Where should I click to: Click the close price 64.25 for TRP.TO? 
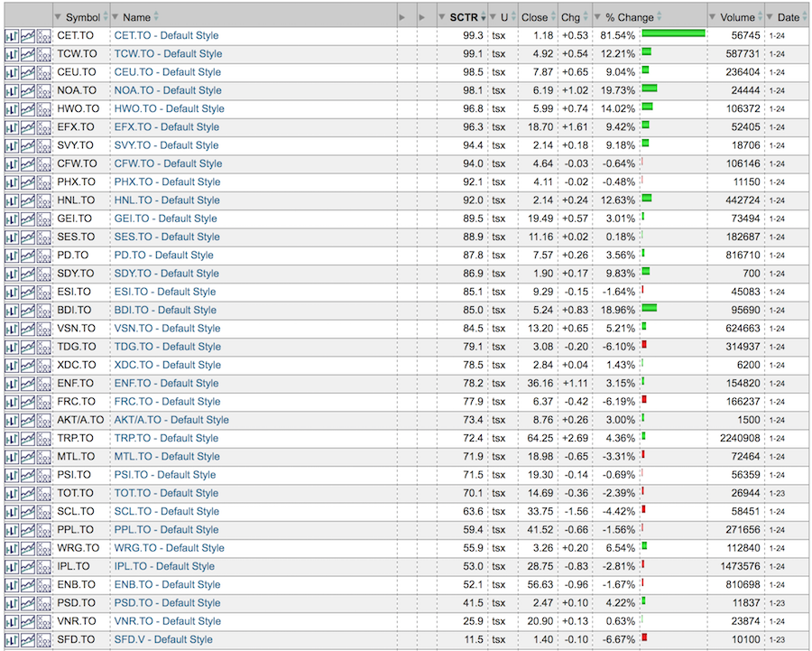point(540,439)
